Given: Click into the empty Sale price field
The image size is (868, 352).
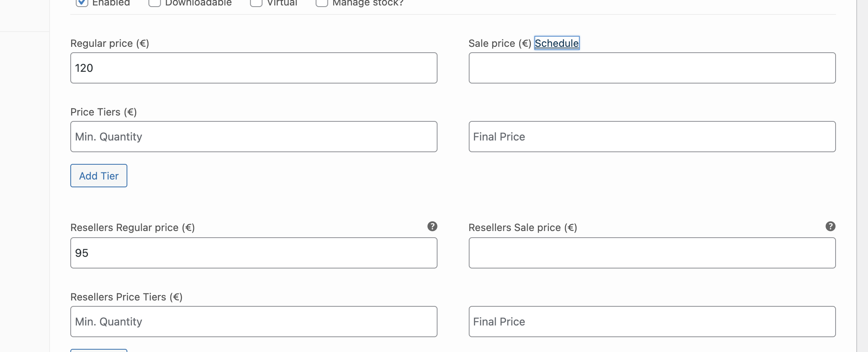Looking at the screenshot, I should (652, 68).
